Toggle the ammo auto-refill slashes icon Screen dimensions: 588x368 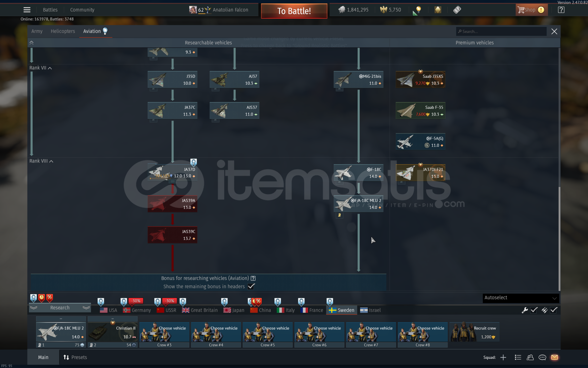pos(544,310)
